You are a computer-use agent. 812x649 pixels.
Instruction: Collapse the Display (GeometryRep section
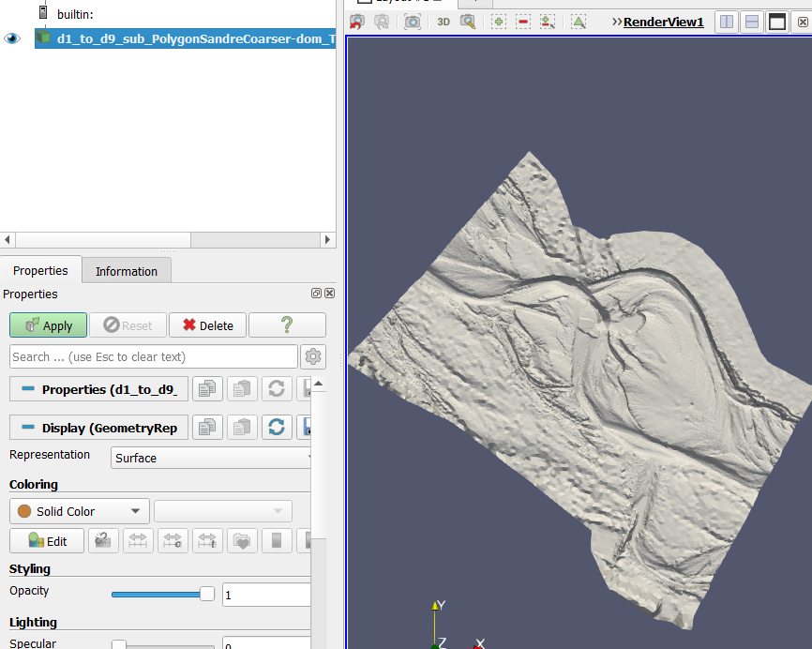(x=28, y=428)
